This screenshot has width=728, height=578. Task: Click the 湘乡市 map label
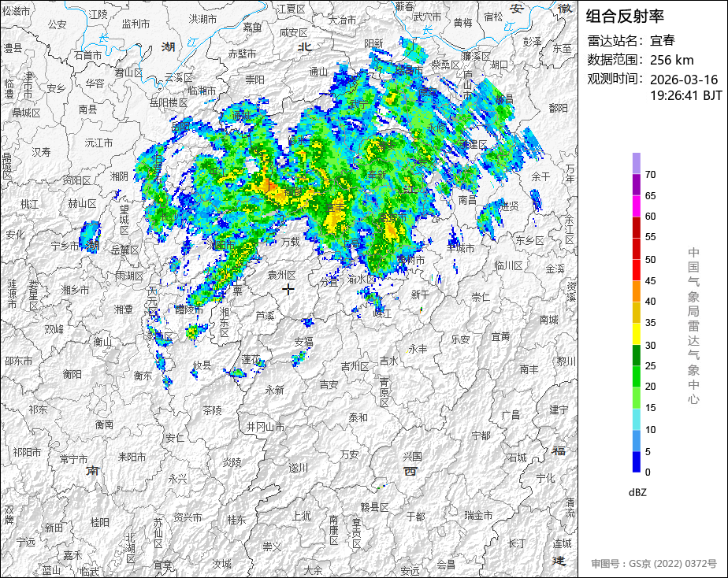(x=75, y=290)
